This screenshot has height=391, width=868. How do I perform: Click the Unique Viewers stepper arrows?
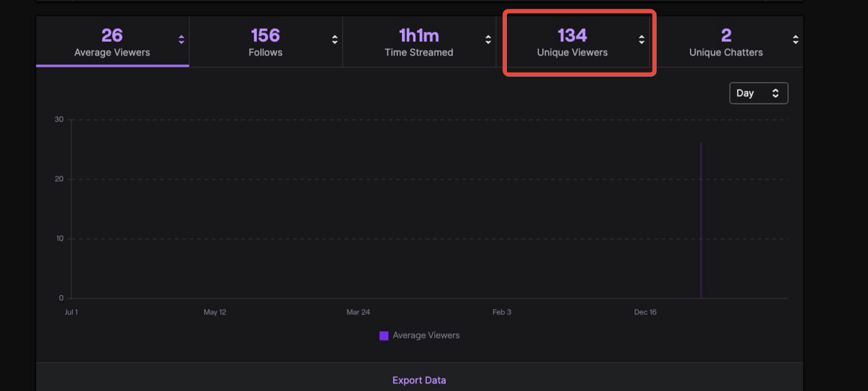tap(641, 41)
